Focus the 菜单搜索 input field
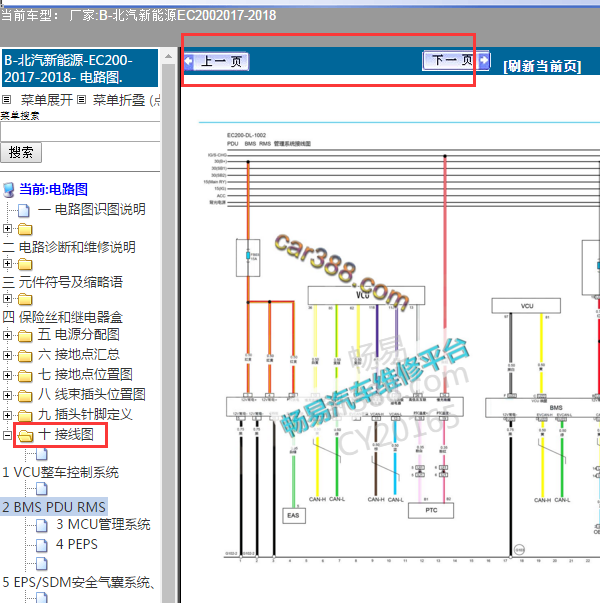Screen dimensions: 600x603 (x=80, y=132)
